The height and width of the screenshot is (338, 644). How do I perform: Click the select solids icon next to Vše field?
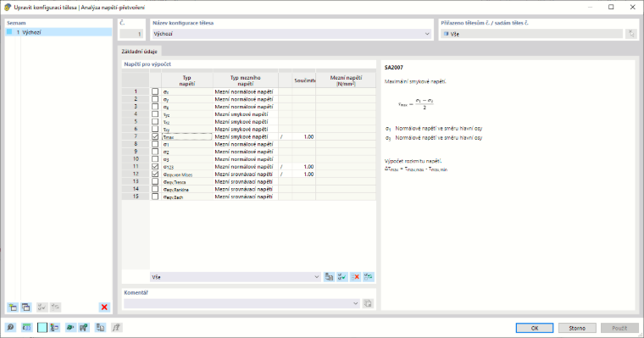point(631,34)
